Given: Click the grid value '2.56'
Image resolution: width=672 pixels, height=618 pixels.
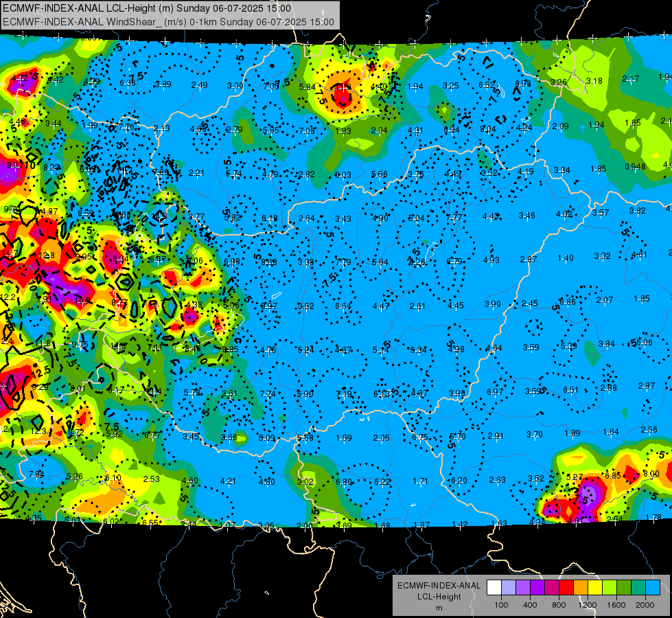Looking at the screenshot, I should 649,429.
